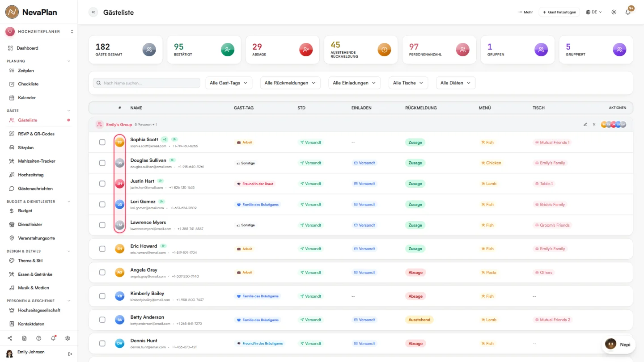Open the Alle Gast-Tags filter dropdown

(229, 83)
